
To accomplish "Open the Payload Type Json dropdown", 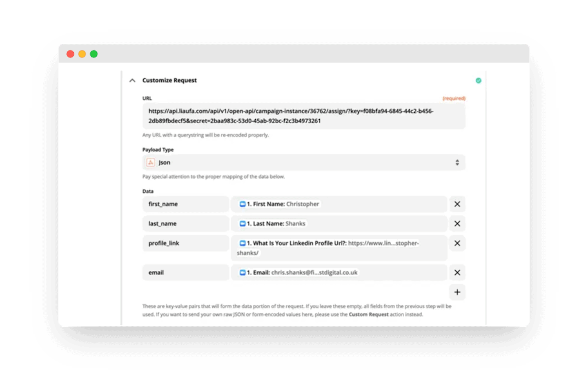I will (304, 163).
